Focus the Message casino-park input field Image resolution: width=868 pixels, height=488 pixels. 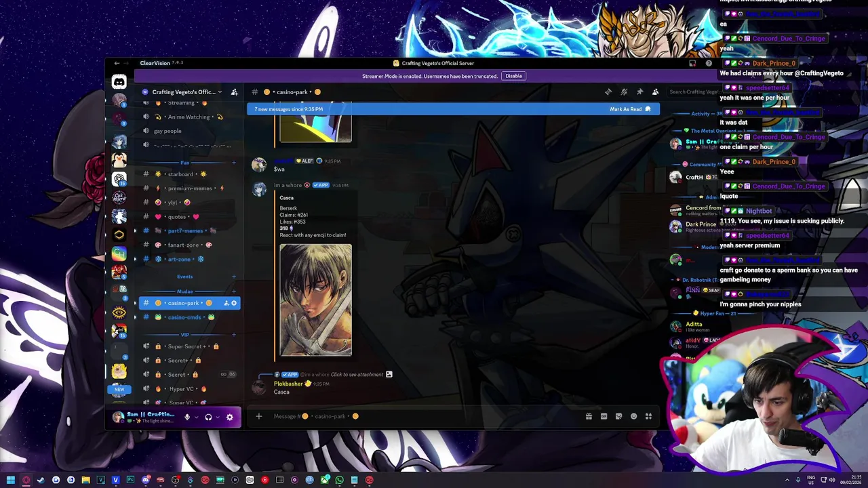click(420, 416)
